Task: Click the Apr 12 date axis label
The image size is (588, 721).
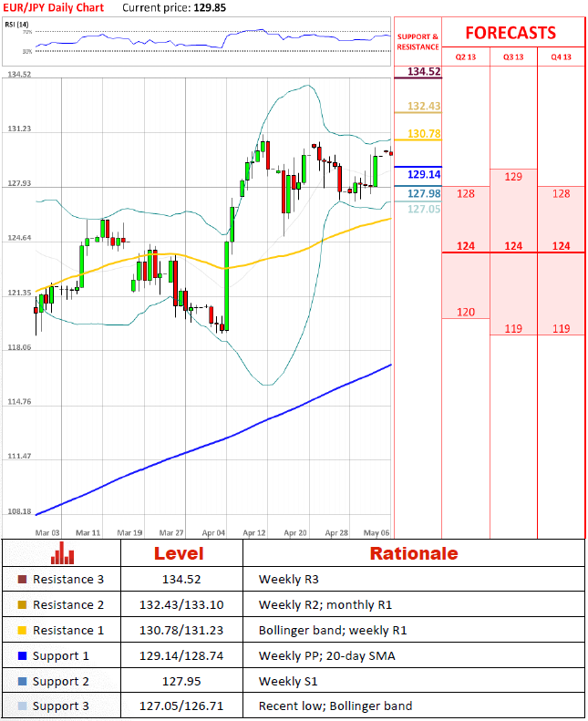Action: click(x=254, y=533)
